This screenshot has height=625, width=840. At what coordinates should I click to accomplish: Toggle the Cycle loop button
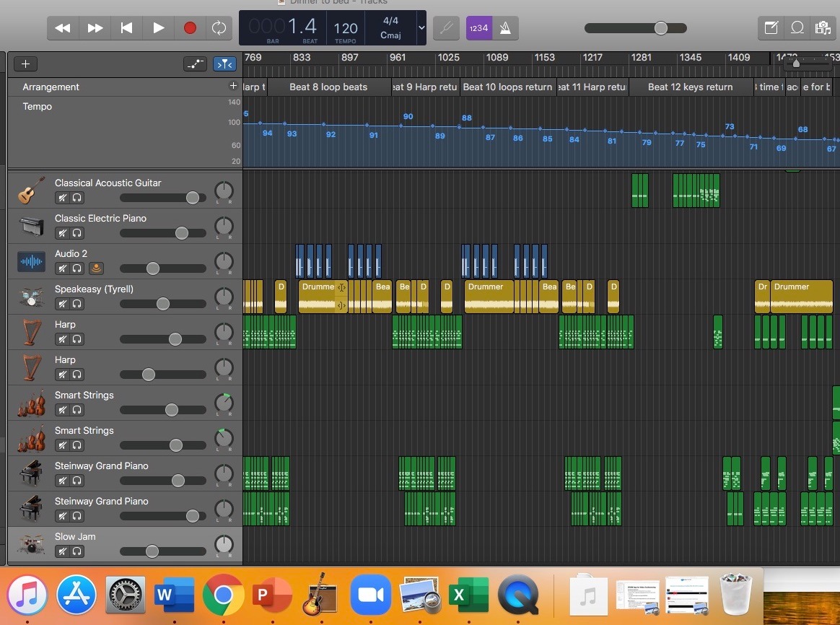click(x=218, y=28)
